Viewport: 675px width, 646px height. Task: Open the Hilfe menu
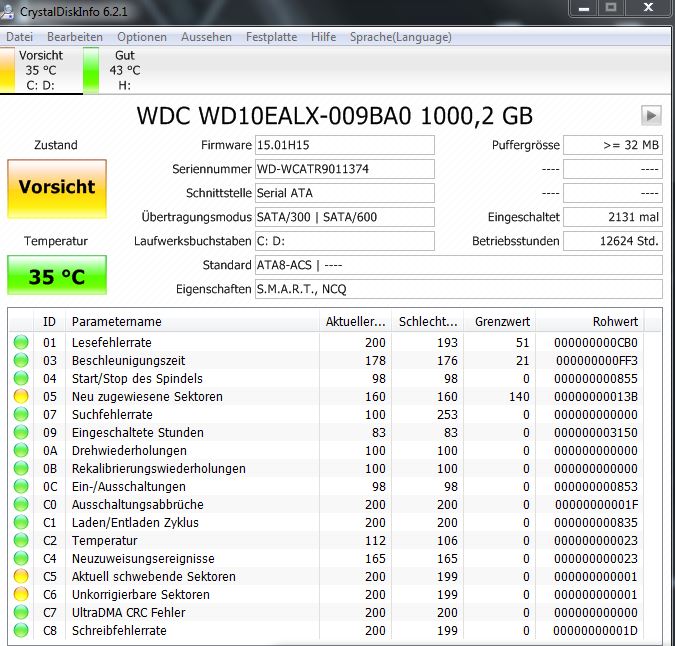point(324,37)
